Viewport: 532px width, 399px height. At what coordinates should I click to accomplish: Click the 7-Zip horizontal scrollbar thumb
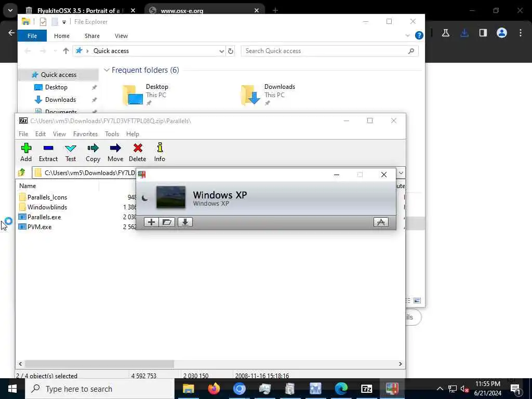(99, 364)
